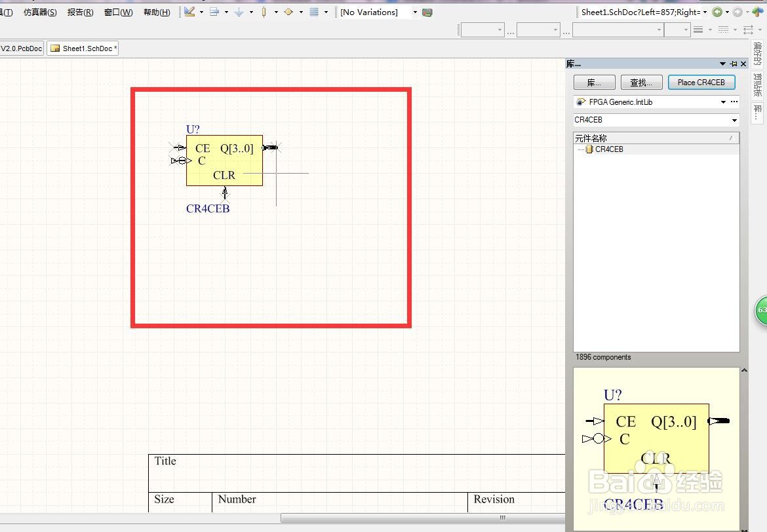This screenshot has width=767, height=532.
Task: Switch to the Sheet1.SchDoc document tab
Action: (83, 48)
